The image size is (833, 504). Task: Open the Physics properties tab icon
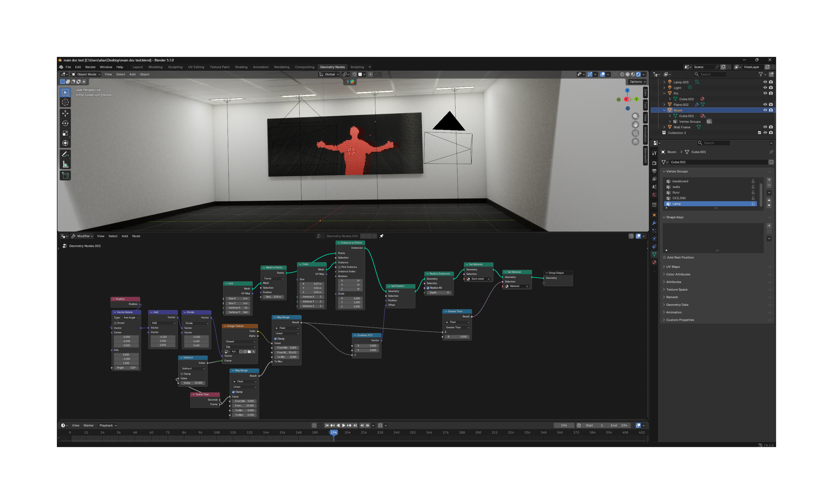tap(654, 239)
